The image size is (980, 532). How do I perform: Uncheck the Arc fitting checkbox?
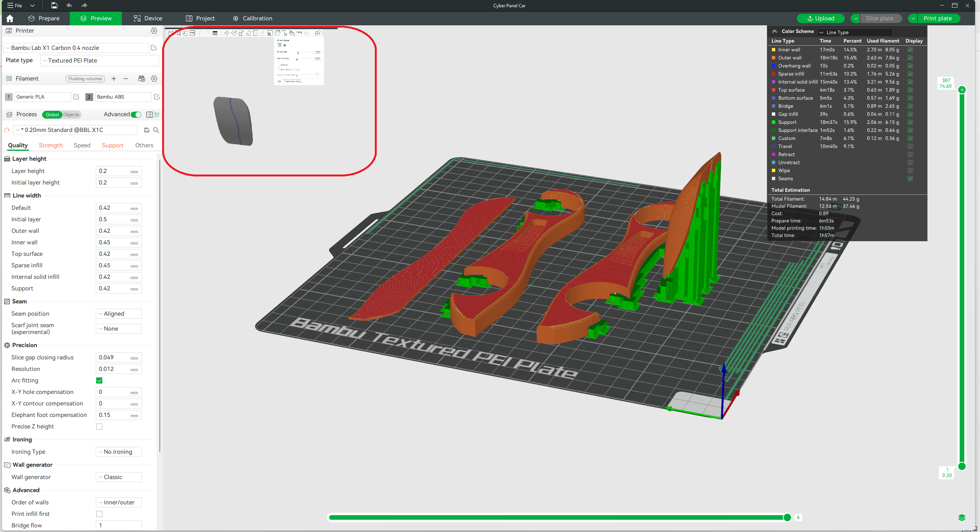pyautogui.click(x=99, y=380)
